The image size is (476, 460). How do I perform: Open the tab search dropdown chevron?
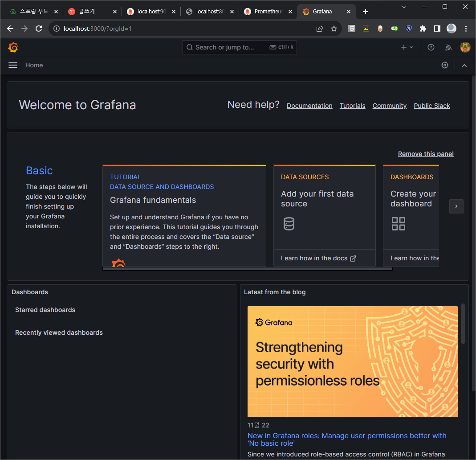coord(403,7)
